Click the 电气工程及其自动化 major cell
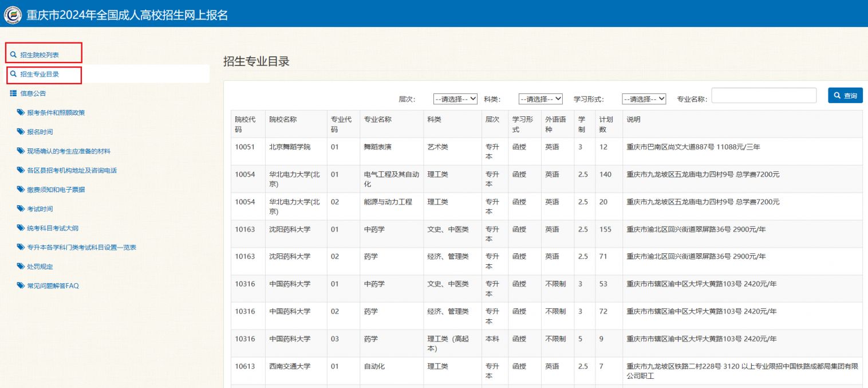This screenshot has height=388, width=868. pyautogui.click(x=392, y=179)
